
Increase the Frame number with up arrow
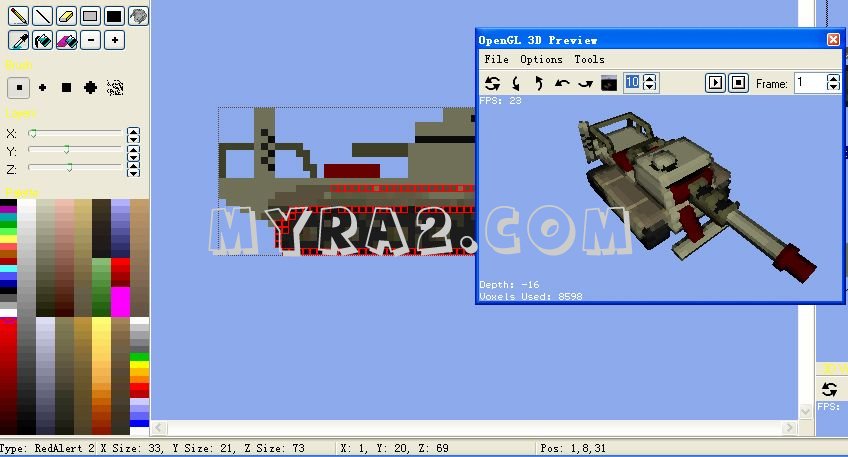[833, 78]
